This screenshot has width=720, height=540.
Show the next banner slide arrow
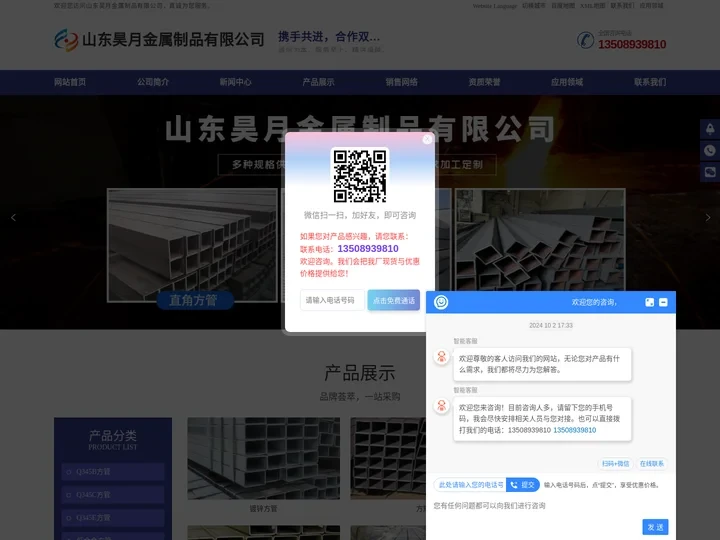(708, 218)
